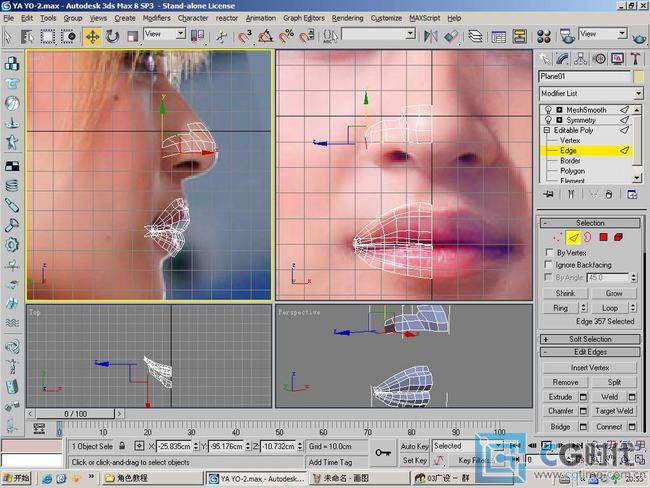
Task: Click the Pin Stack icon
Action: tap(549, 194)
